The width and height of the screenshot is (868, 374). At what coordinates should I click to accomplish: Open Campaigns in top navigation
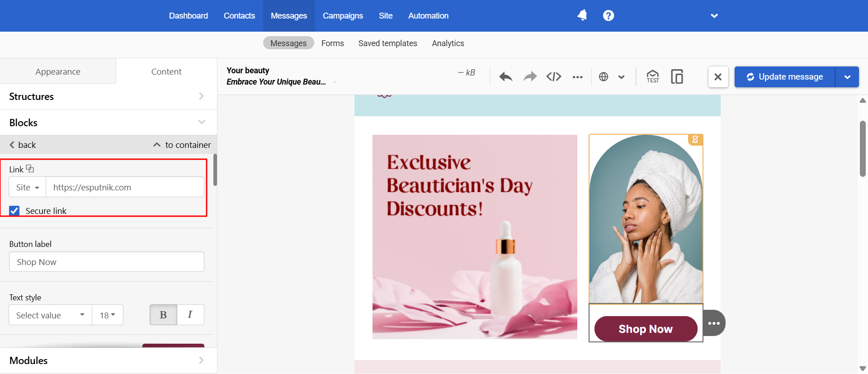tap(343, 16)
